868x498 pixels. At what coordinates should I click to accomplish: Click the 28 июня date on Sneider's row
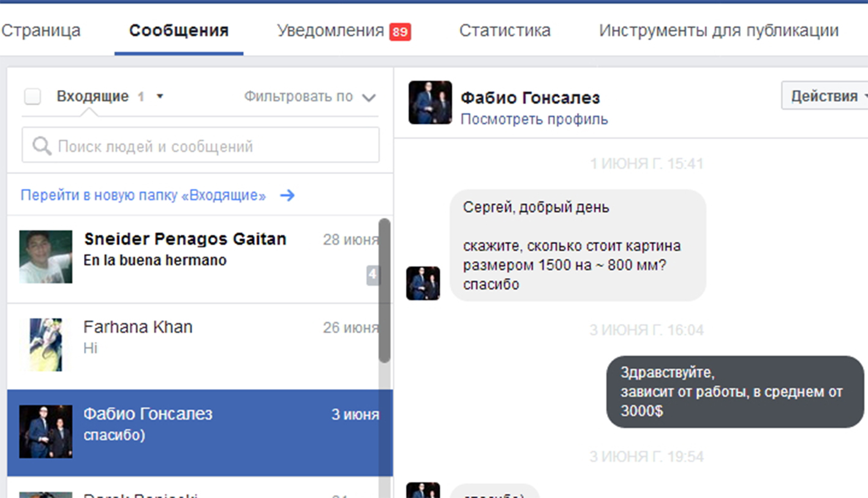[351, 240]
